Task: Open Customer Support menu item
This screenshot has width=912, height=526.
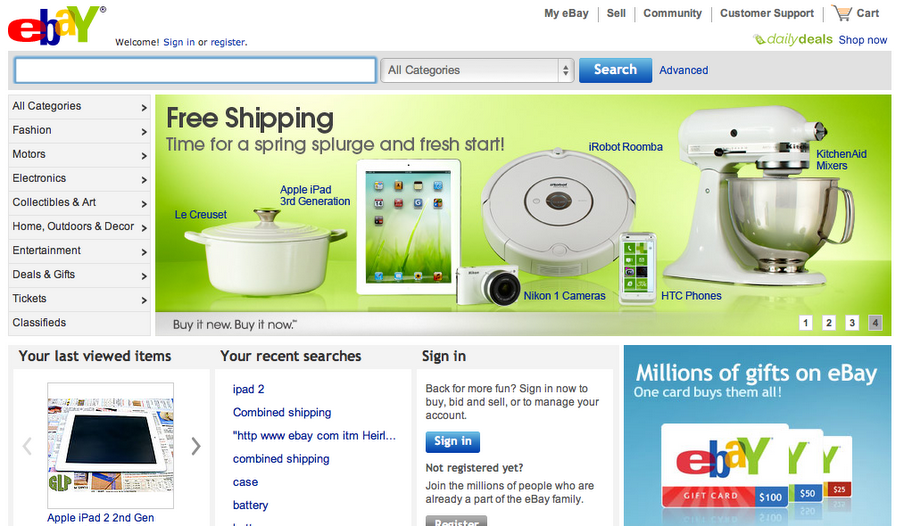Action: [x=767, y=13]
